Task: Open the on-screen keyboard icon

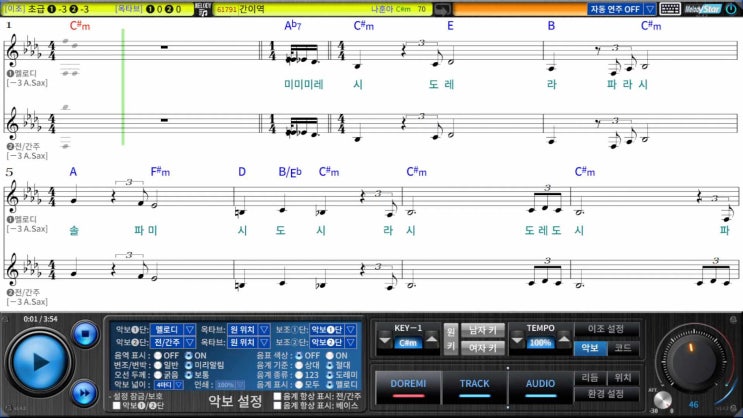Action: (670, 9)
